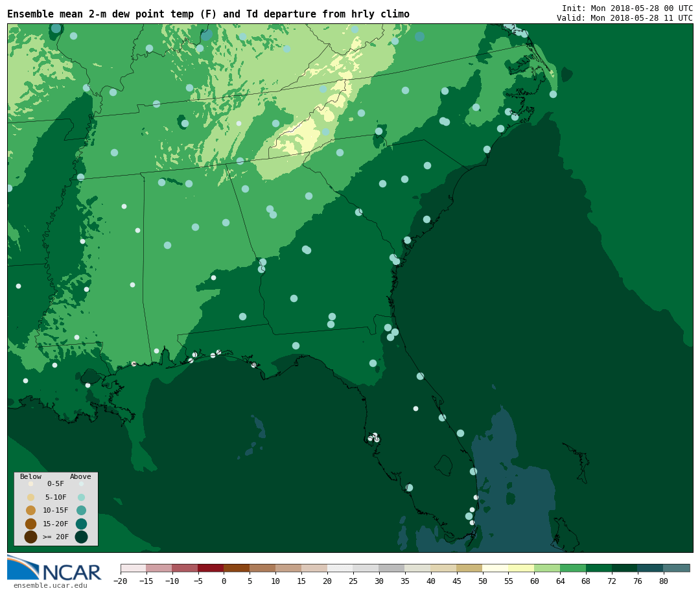Click the below >=20F dark brown legend dot
Screen dimensions: 700x593
tap(31, 537)
